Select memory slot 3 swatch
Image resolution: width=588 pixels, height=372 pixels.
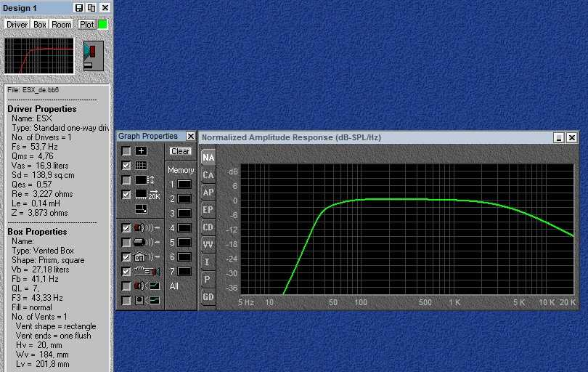click(184, 213)
